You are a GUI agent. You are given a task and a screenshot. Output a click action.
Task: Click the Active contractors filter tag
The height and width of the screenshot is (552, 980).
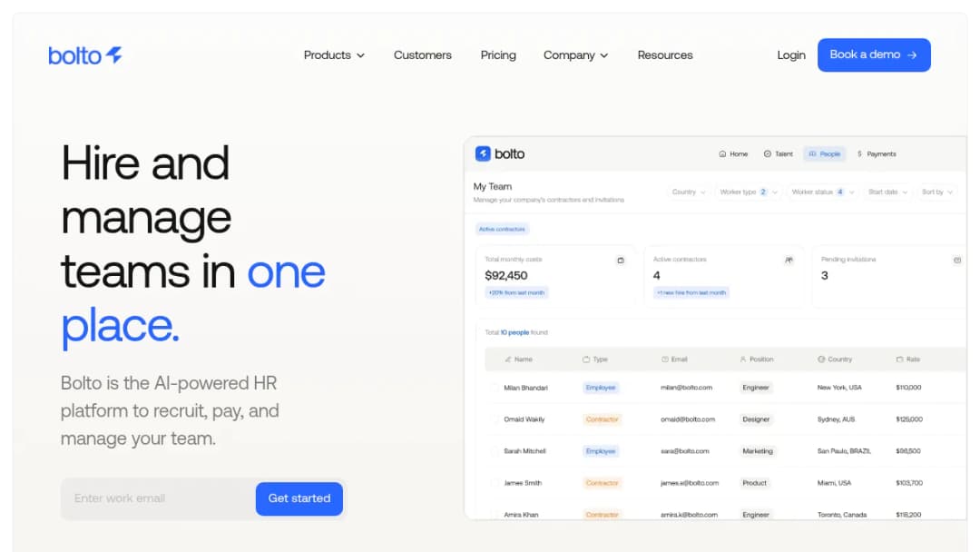tap(502, 229)
